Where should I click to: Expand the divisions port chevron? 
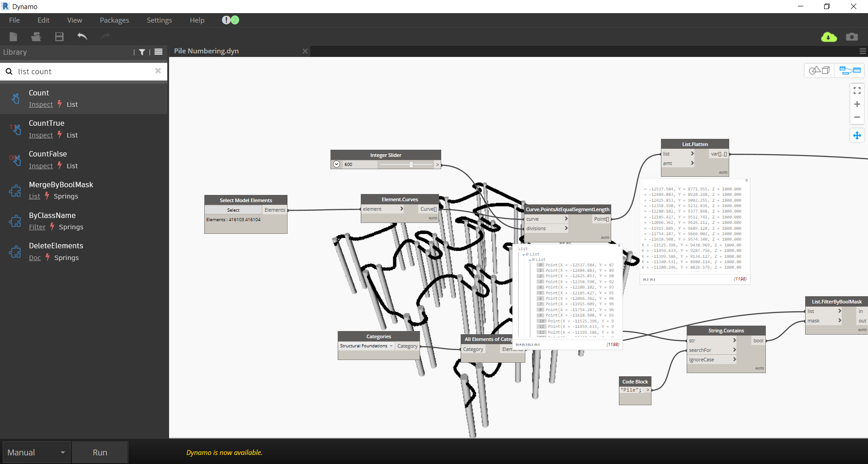(x=566, y=228)
